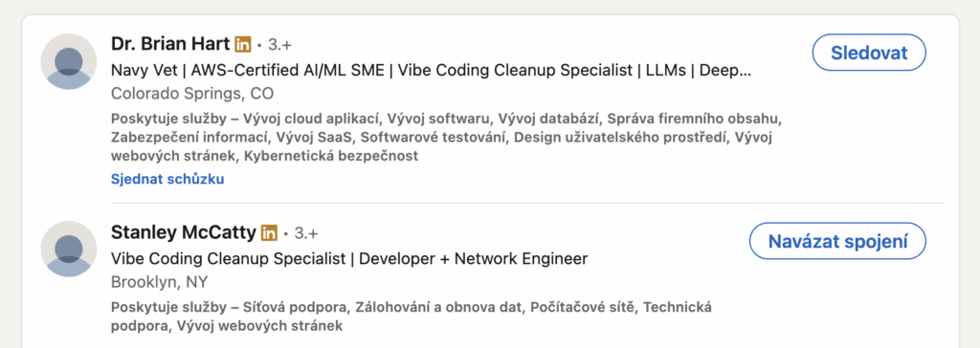Select the Navy Vet AWS-Certified headline text
The width and height of the screenshot is (980, 348).
point(432,71)
